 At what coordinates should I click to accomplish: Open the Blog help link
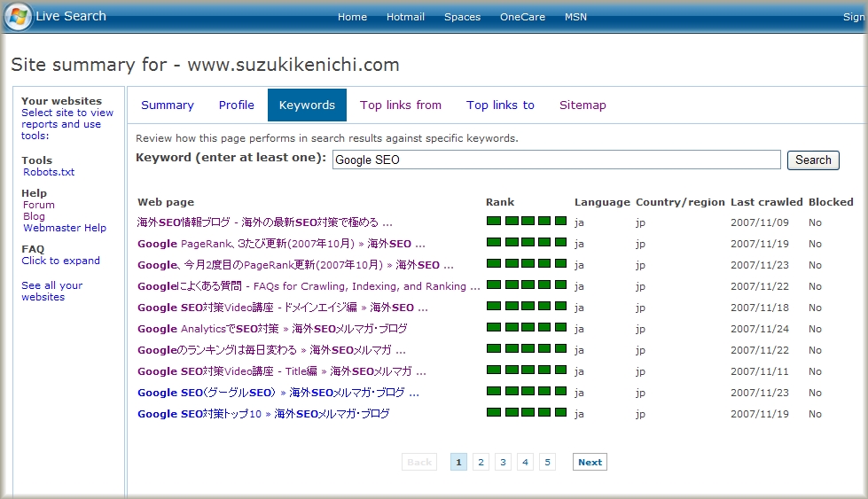(34, 216)
